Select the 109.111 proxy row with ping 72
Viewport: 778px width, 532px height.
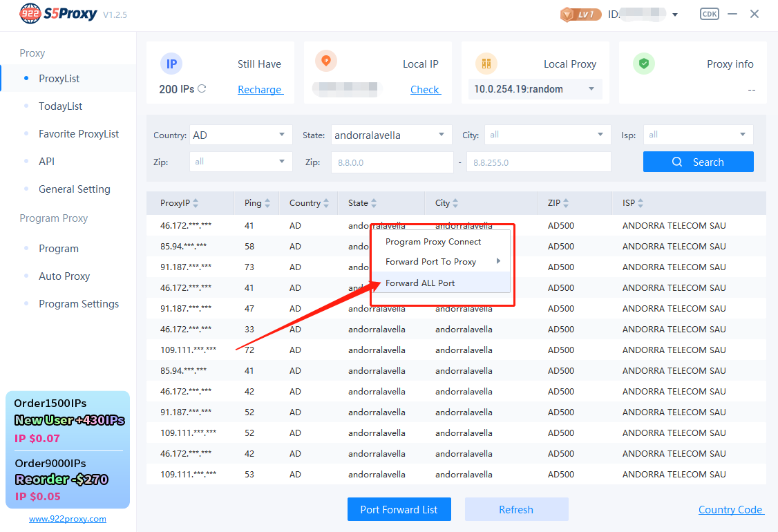(456, 350)
